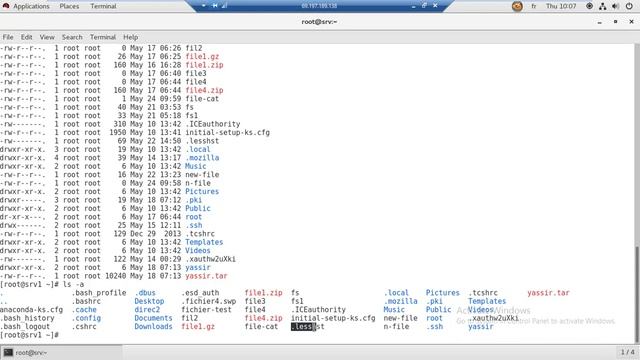Open the fr keyboard layout indicator
Viewport: 640px width, 360px height.
tap(533, 6)
